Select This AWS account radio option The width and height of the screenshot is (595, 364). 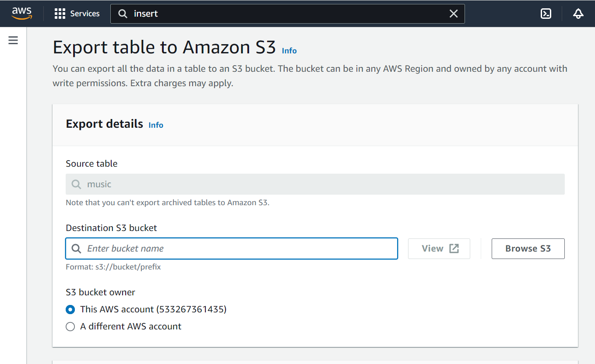click(70, 310)
